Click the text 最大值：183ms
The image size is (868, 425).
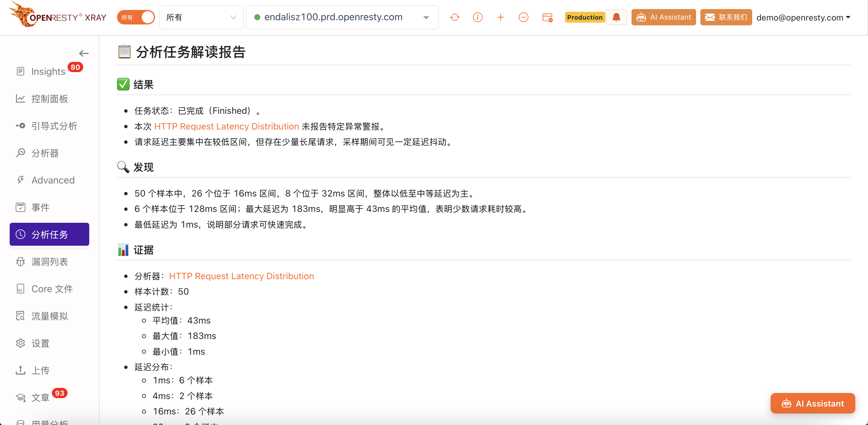(x=184, y=336)
